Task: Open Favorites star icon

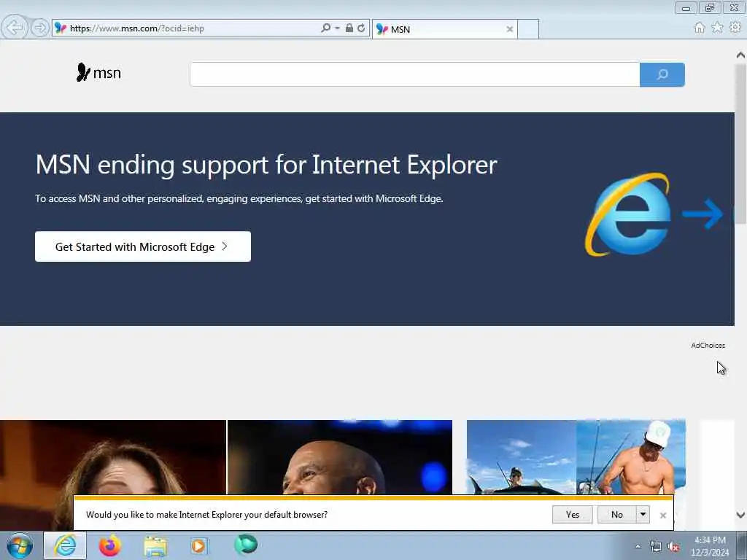Action: pos(717,28)
